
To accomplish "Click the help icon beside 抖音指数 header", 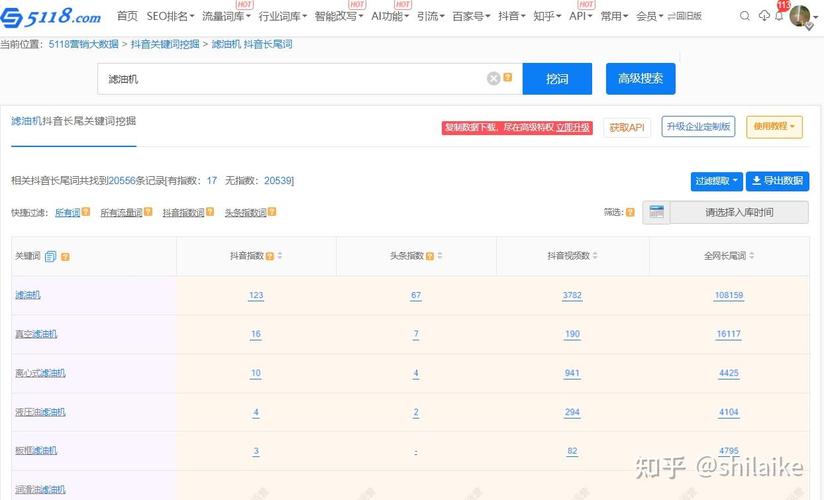I will click(x=270, y=256).
